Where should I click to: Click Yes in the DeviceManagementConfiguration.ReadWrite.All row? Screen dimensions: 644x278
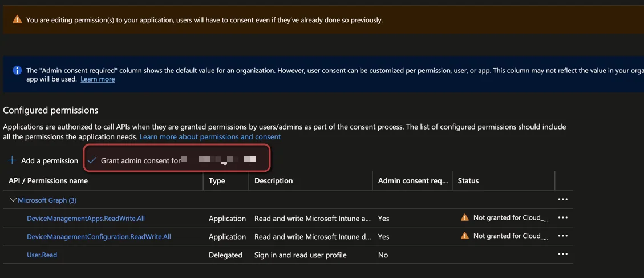384,237
